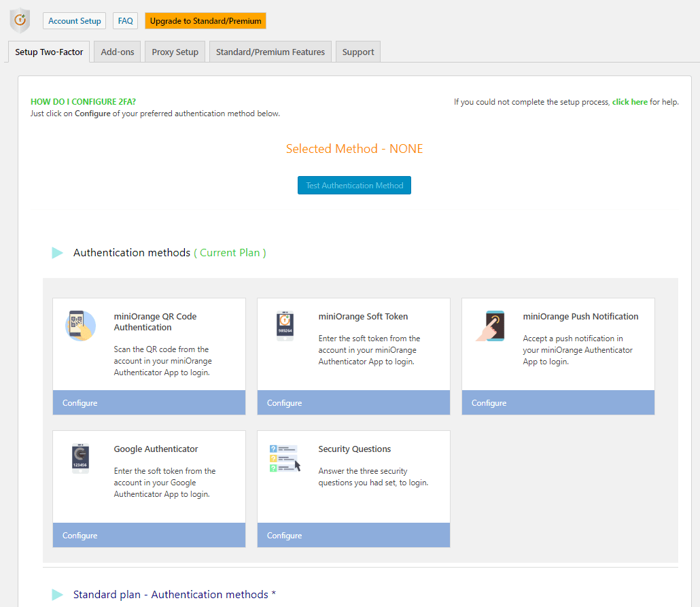The image size is (700, 607).
Task: Open the Support tab
Action: (x=358, y=52)
